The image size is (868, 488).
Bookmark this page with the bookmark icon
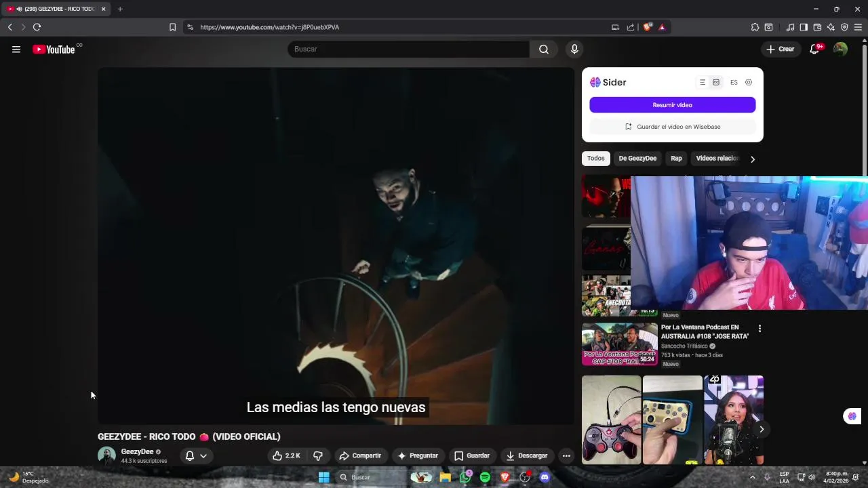tap(172, 27)
